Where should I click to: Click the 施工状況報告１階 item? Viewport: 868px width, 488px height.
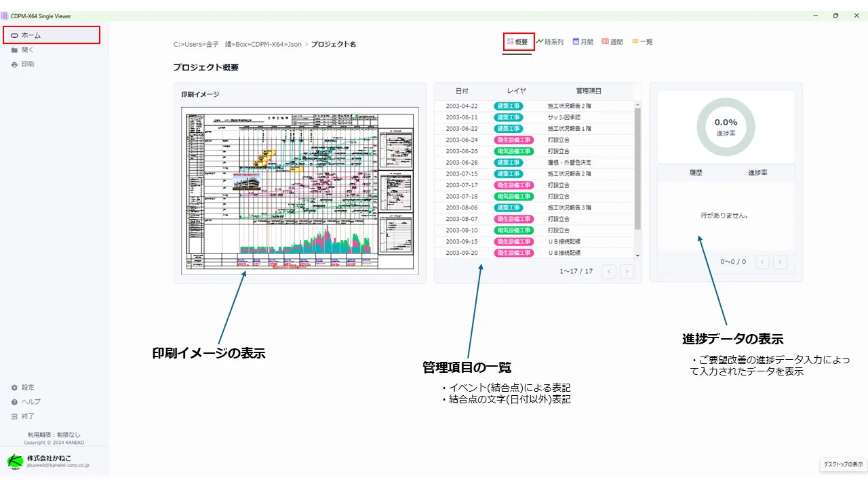[570, 129]
